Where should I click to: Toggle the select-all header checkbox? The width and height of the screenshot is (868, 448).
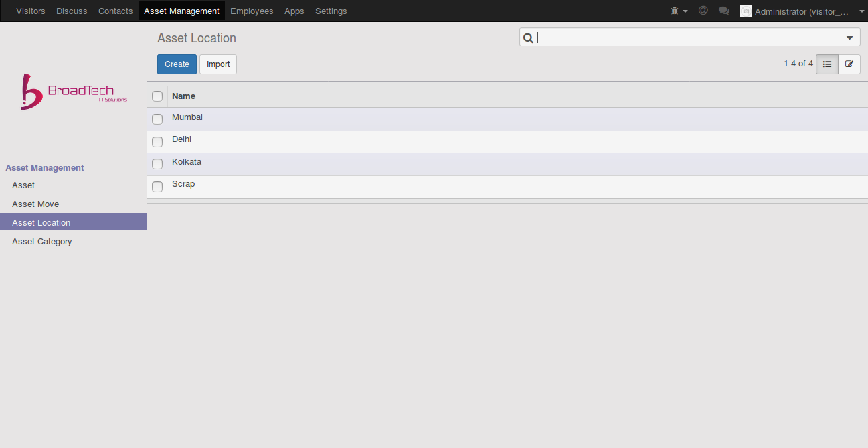[x=157, y=96]
